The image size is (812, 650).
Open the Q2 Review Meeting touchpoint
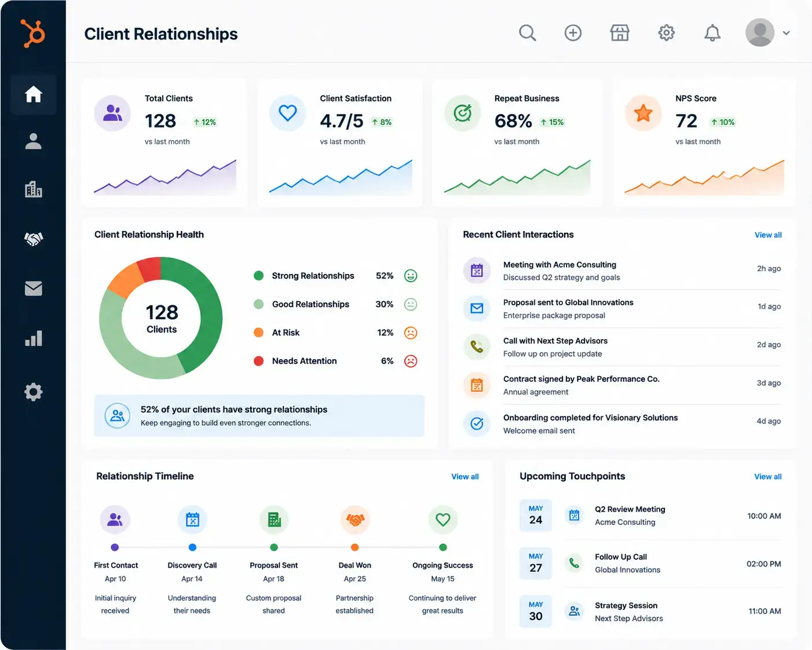[650, 516]
